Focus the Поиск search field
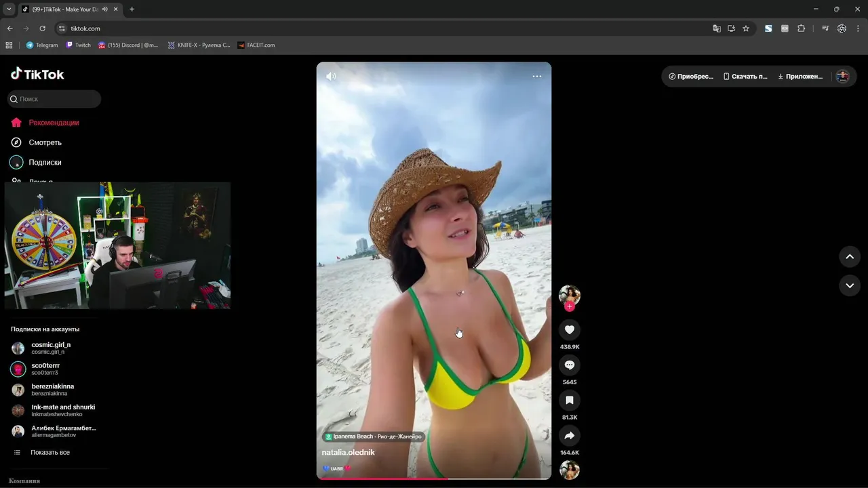Viewport: 868px width, 488px height. [x=54, y=99]
